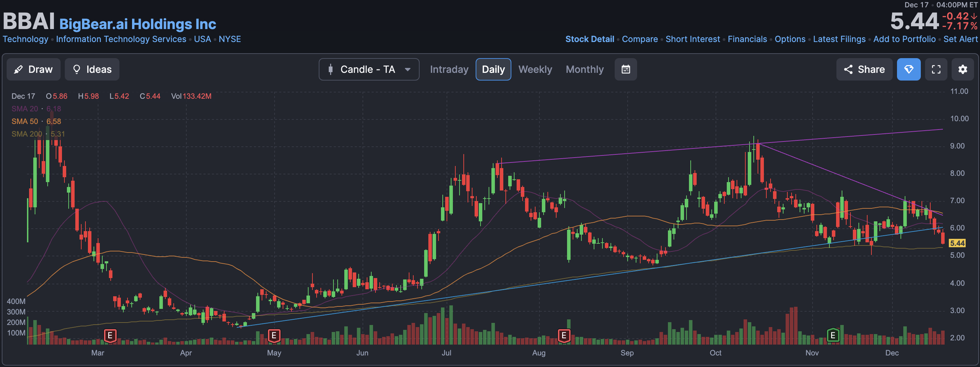This screenshot has height=367, width=980.
Task: Click the SMA 200 indicator label
Action: (27, 134)
